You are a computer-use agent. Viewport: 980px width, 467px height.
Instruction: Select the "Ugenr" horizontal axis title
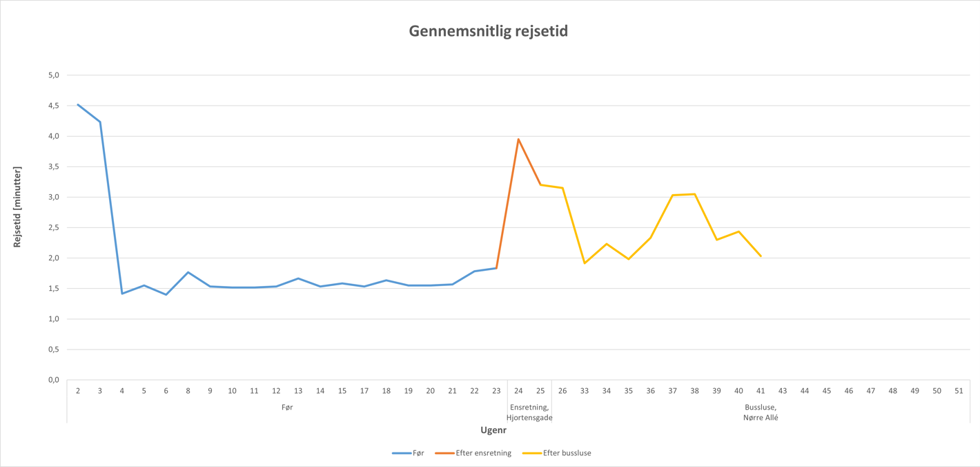pos(493,430)
